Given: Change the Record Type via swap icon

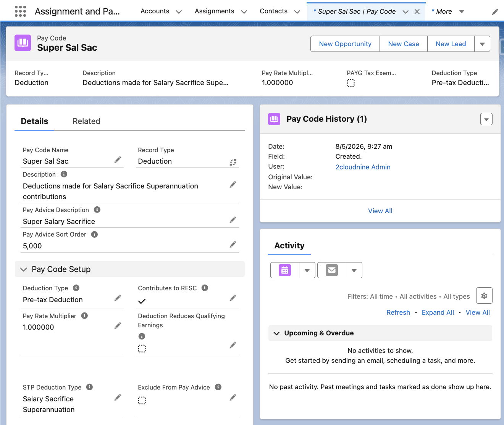Looking at the screenshot, I should coord(233,162).
